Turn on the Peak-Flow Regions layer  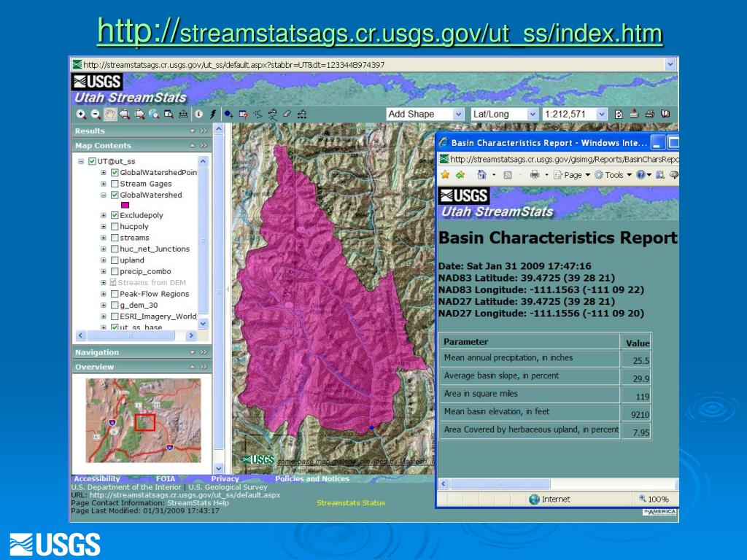(115, 294)
